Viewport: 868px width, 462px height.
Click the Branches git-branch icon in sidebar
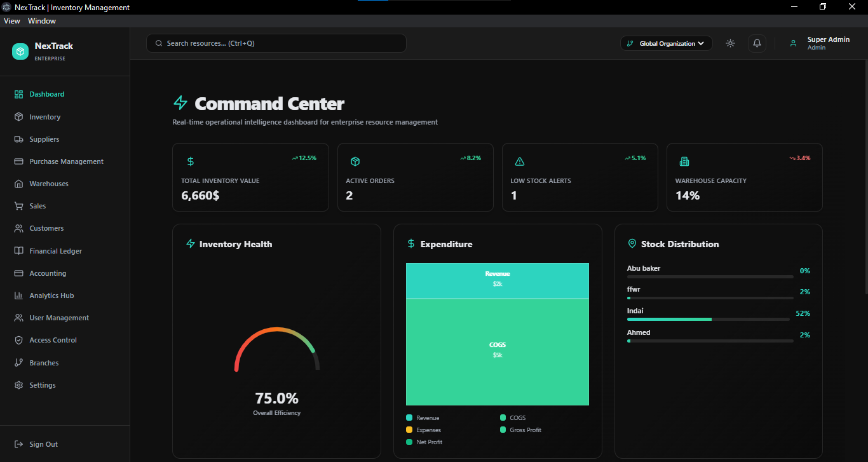point(18,363)
